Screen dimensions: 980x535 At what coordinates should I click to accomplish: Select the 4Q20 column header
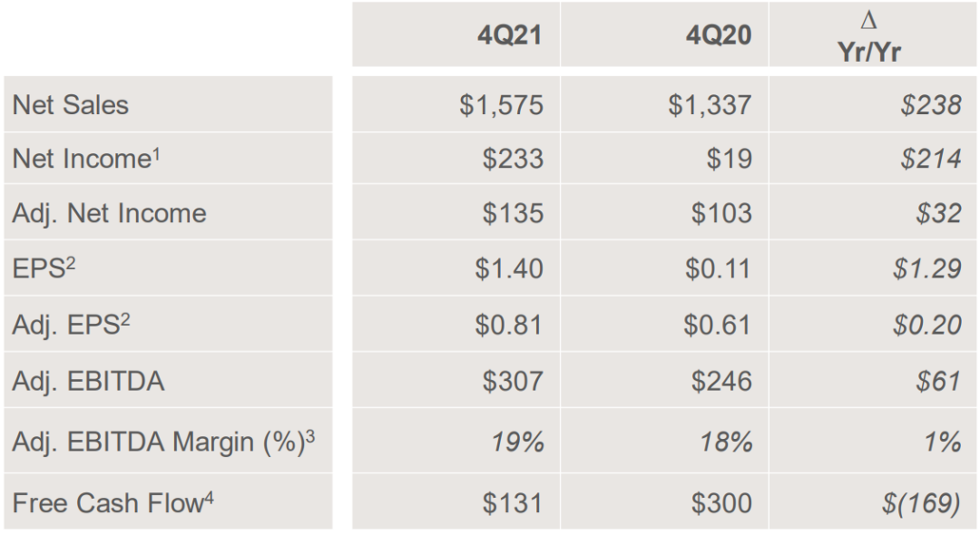point(719,35)
